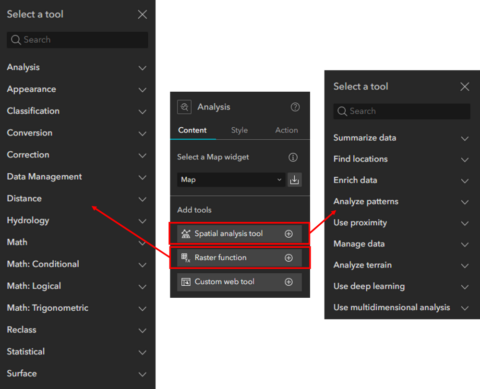This screenshot has height=389, width=480.
Task: Expand the Surface category chevron
Action: (142, 374)
